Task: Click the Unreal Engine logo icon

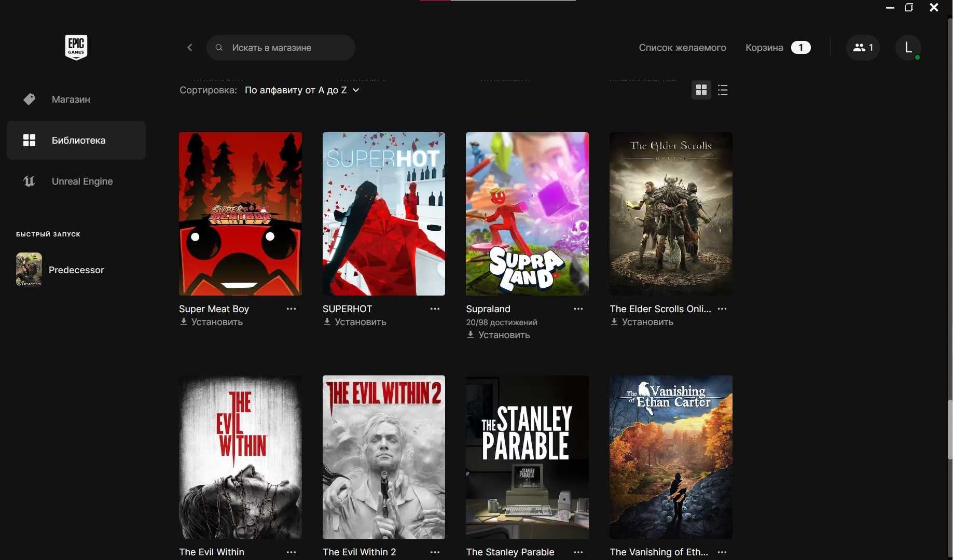Action: (30, 181)
